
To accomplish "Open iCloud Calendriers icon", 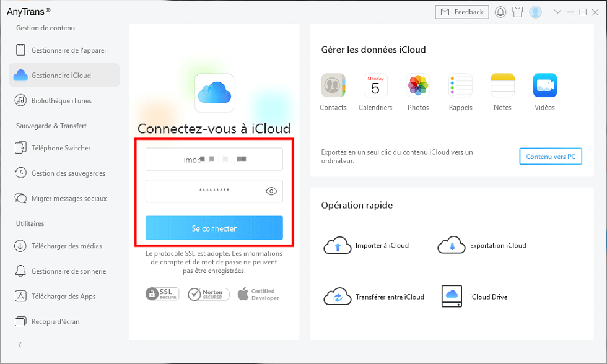I will pyautogui.click(x=375, y=85).
